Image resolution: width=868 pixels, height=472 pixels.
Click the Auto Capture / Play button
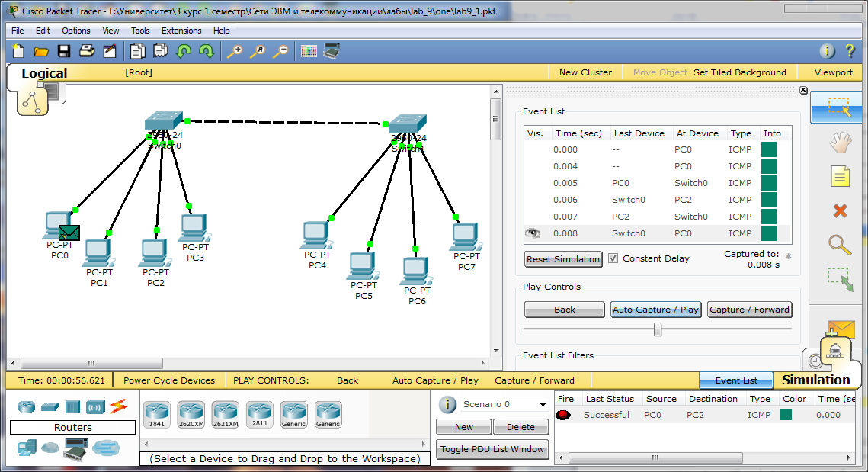point(656,309)
